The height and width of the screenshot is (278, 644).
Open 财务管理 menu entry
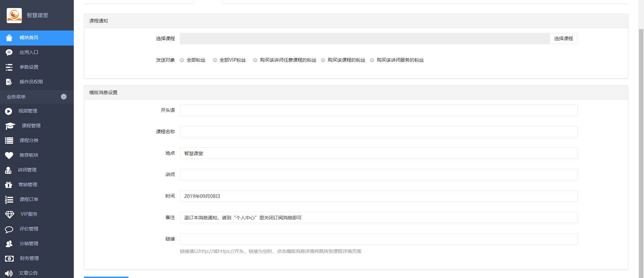[37, 259]
